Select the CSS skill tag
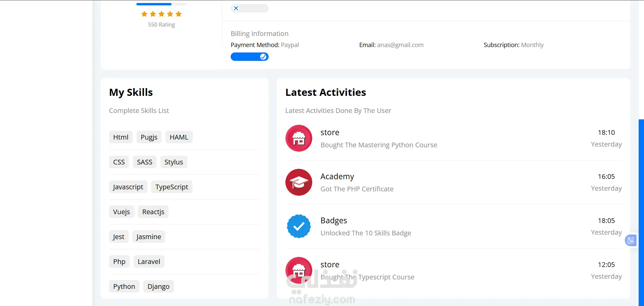 coord(119,162)
